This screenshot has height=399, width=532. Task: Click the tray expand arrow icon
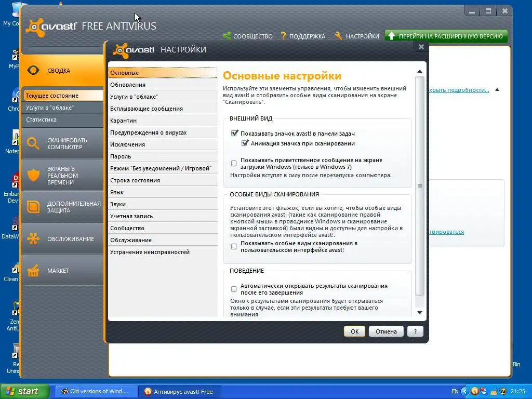[465, 391]
